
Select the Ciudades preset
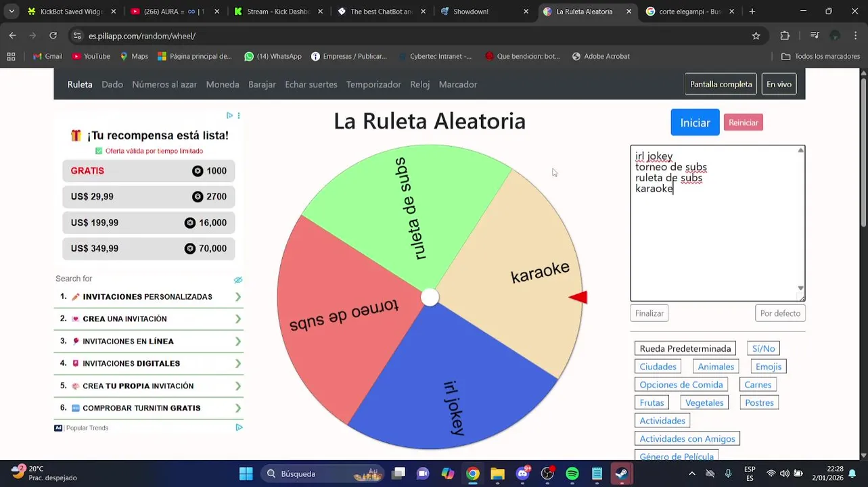(658, 367)
